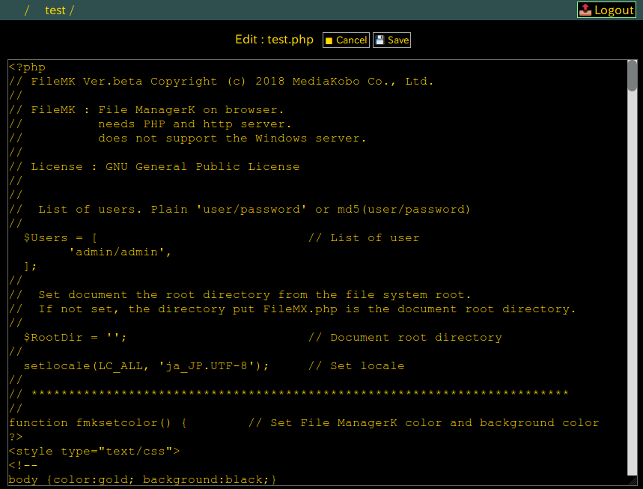Click the yellow square Cancel icon
Image resolution: width=643 pixels, height=489 pixels.
329,41
